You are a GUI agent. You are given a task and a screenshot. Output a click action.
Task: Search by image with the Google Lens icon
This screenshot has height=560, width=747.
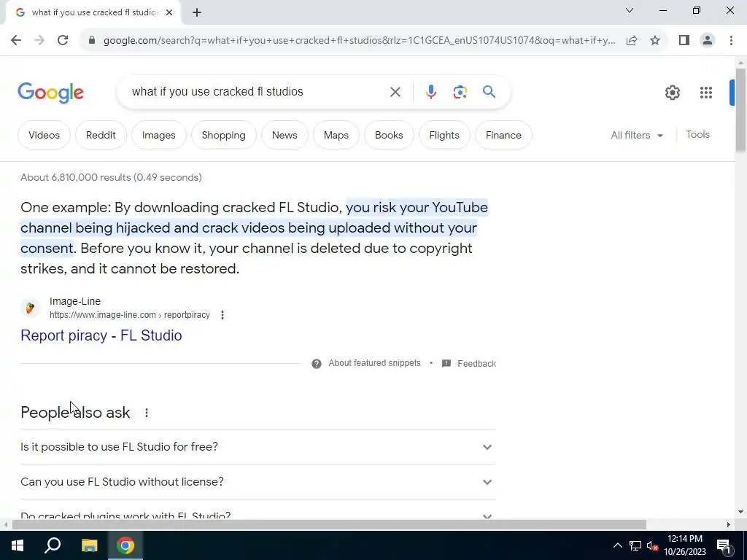click(460, 92)
